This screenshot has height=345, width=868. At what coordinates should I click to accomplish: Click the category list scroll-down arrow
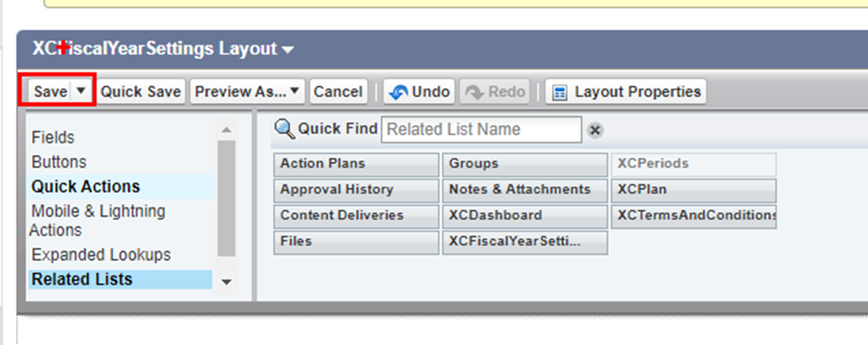[226, 283]
